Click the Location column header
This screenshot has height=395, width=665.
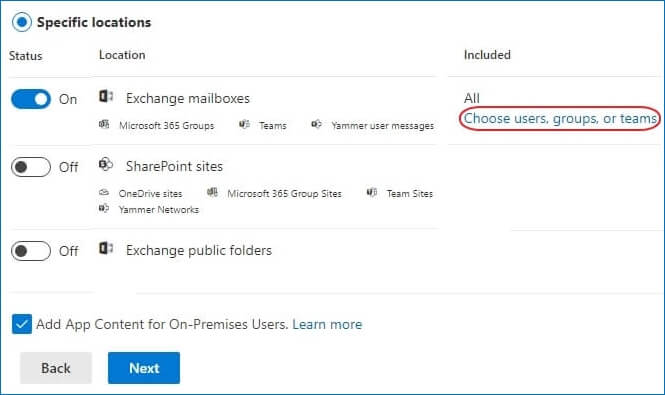pos(122,55)
